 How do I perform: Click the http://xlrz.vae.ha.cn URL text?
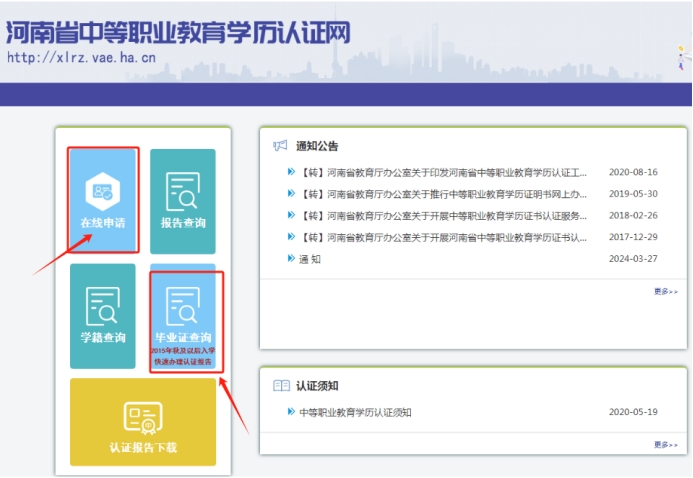tap(81, 58)
